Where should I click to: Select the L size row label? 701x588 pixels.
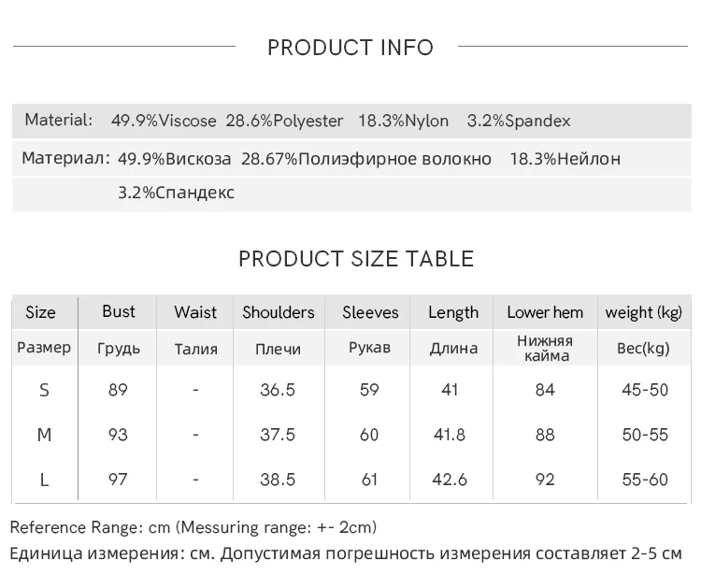44,480
